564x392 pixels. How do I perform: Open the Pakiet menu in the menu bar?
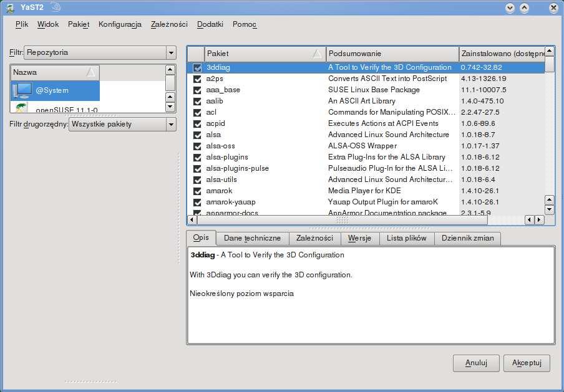pyautogui.click(x=79, y=24)
